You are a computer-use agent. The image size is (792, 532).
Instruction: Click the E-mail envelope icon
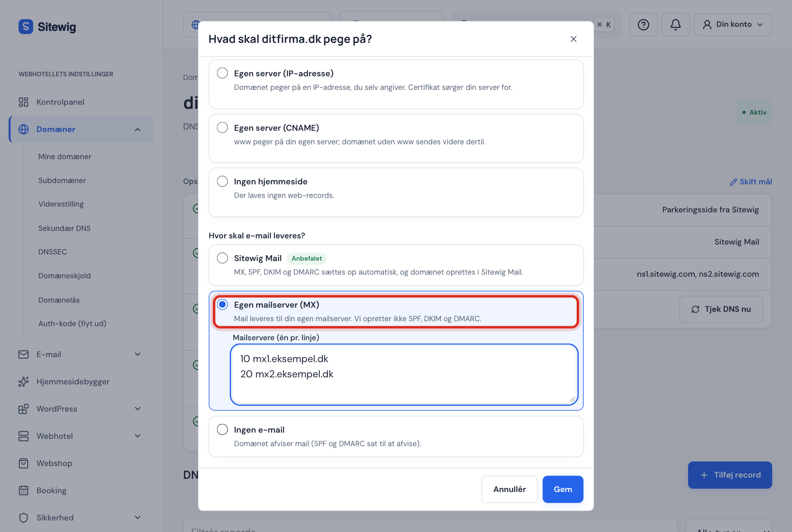click(24, 354)
